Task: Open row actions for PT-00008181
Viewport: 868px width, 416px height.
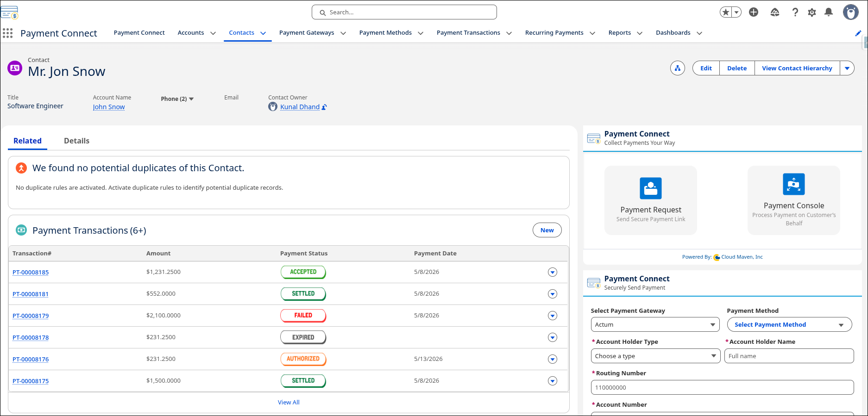Action: point(553,294)
